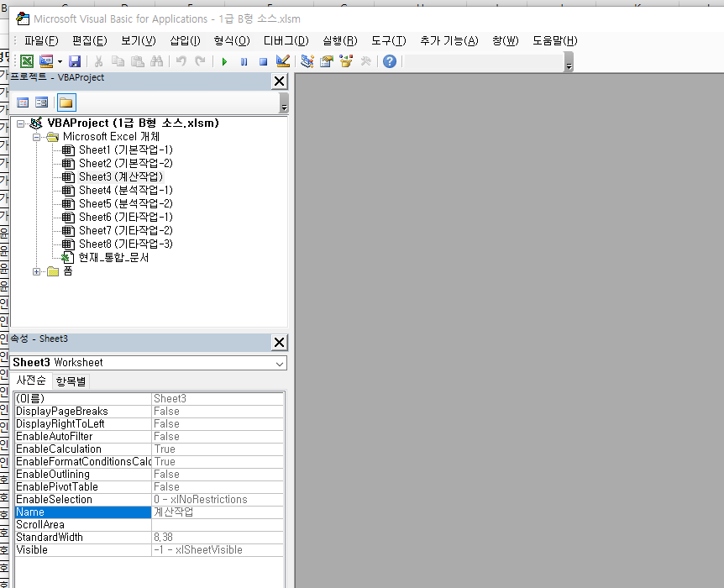This screenshot has width=724, height=588.
Task: Click the Insert UserForm toolbar icon
Action: point(46,61)
